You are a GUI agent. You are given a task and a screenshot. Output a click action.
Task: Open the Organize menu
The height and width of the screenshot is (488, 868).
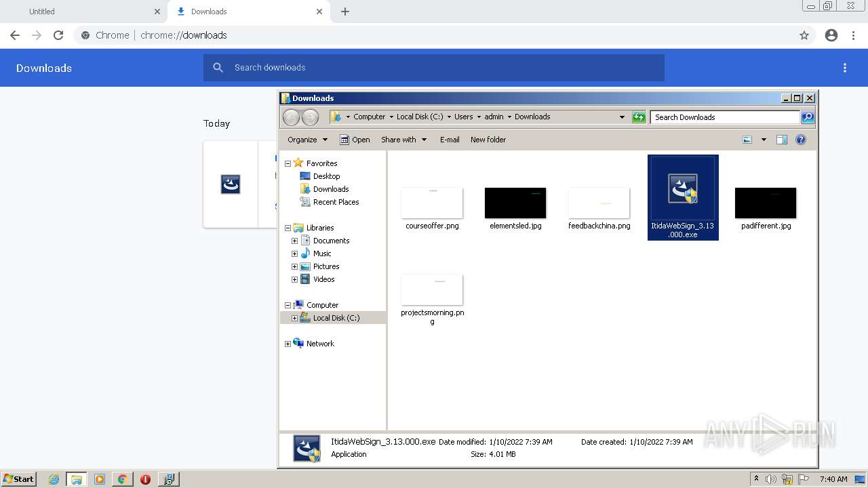point(308,140)
